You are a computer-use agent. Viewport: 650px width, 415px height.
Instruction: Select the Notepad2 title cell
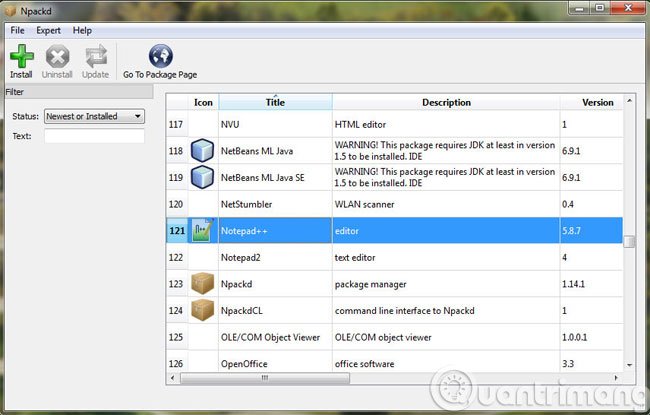click(x=275, y=257)
